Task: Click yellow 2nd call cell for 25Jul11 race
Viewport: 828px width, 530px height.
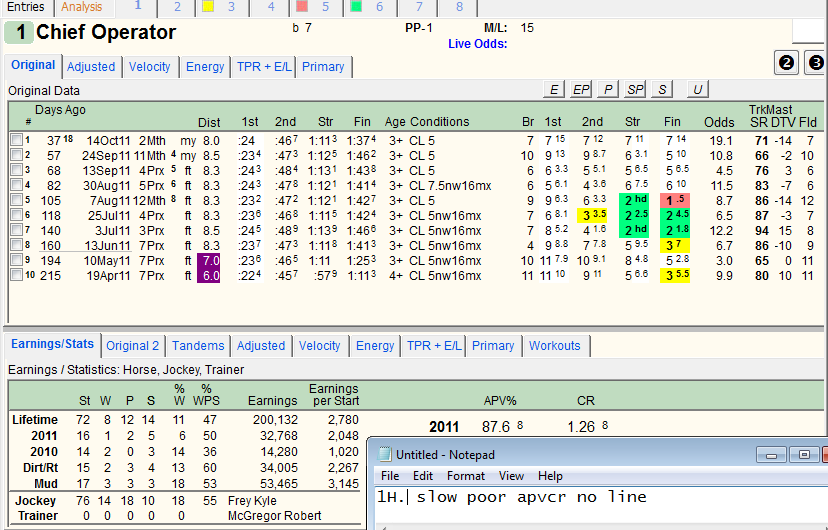Action: pyautogui.click(x=592, y=215)
